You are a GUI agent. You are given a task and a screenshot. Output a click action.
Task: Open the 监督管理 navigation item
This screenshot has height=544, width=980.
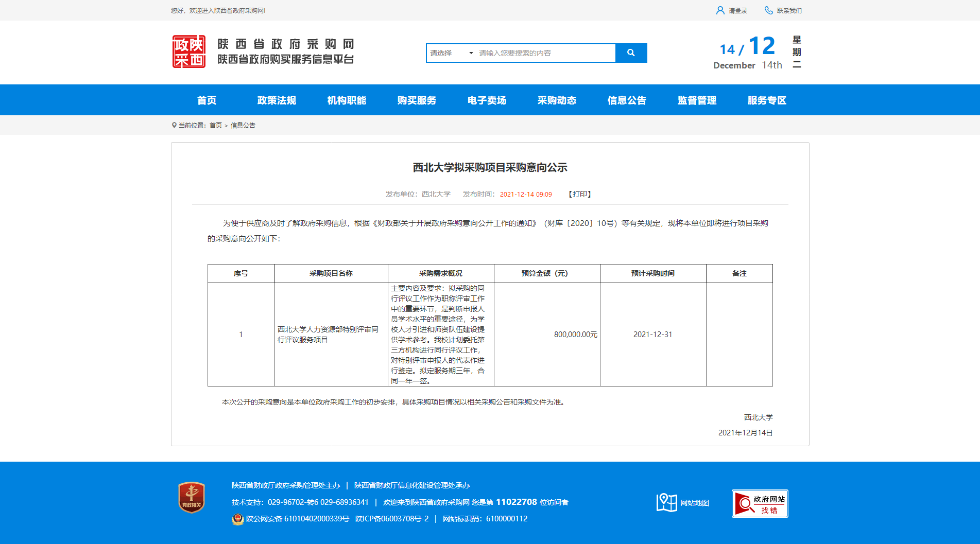coord(697,100)
